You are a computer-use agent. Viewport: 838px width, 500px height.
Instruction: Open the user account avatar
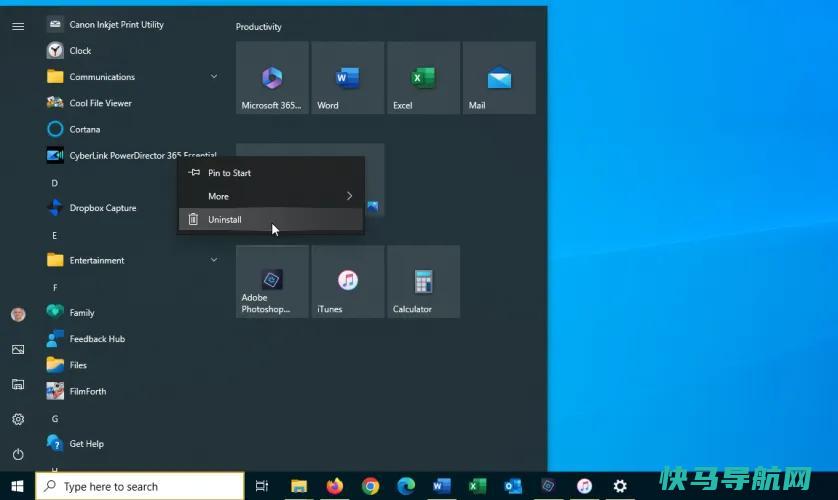(x=18, y=314)
